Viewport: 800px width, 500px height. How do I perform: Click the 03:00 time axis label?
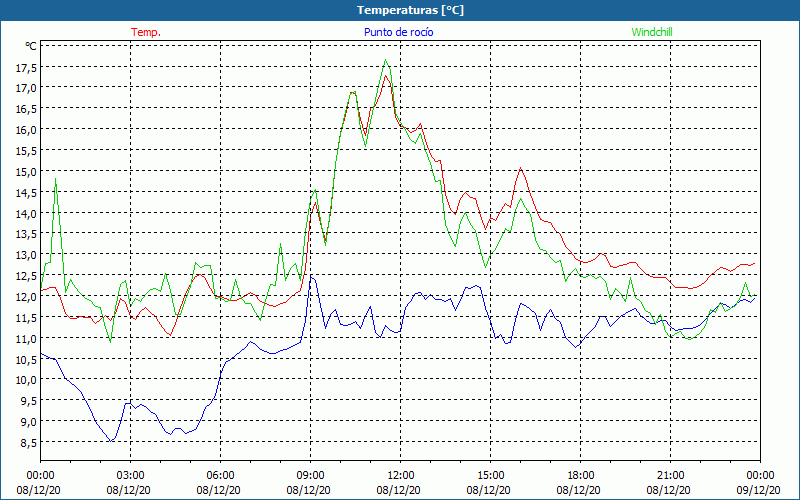pos(131,476)
